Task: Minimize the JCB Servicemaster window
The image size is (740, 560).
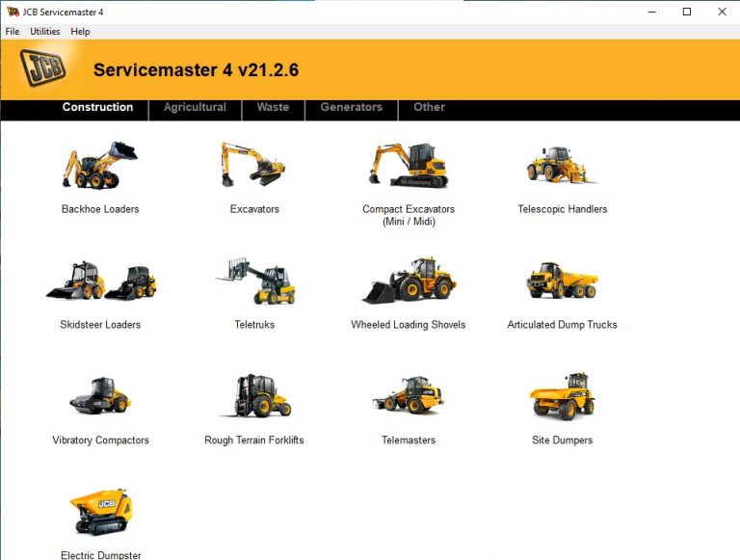Action: pos(652,12)
